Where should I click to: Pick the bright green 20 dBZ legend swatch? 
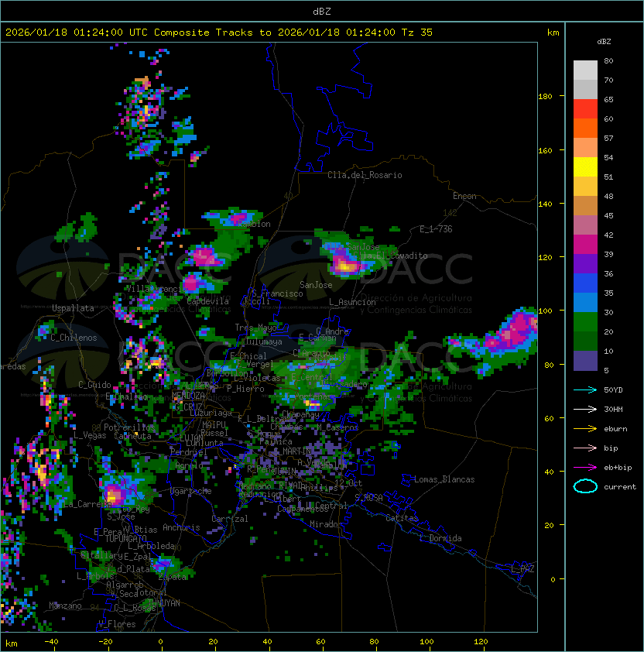click(x=585, y=322)
